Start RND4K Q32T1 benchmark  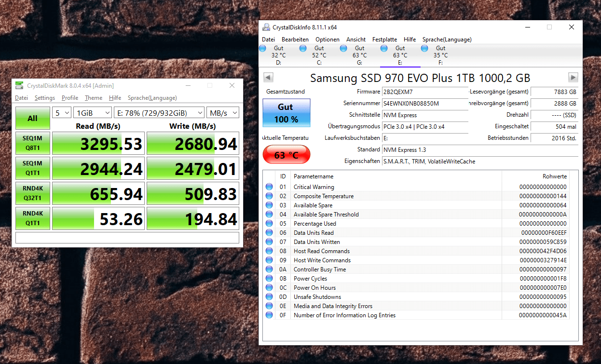click(33, 193)
